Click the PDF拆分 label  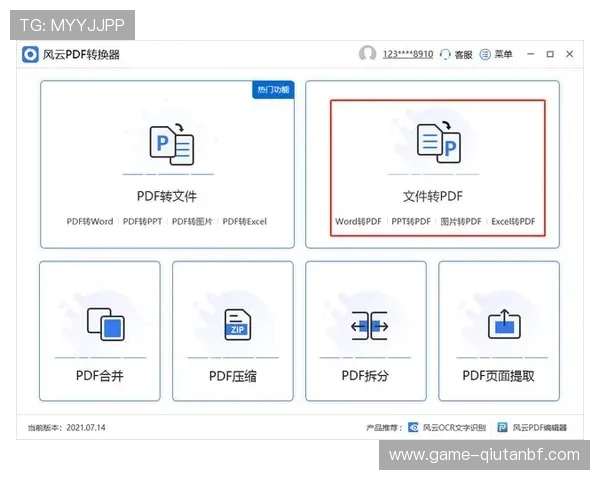[x=365, y=376]
